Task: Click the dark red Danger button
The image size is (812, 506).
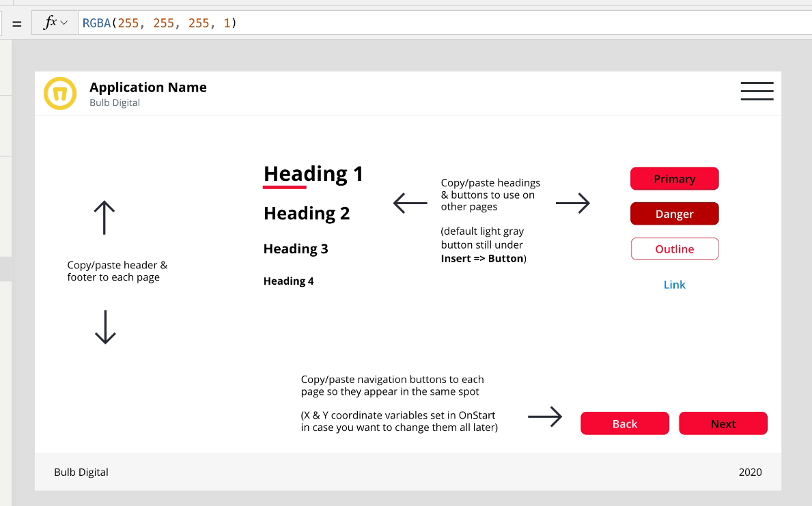Action: tap(674, 213)
